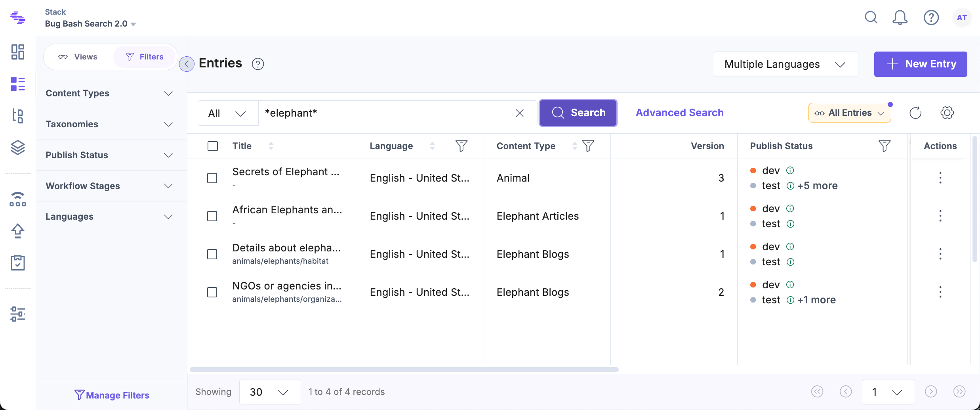Refresh the entries list
Viewport: 980px width, 410px height.
[x=915, y=113]
